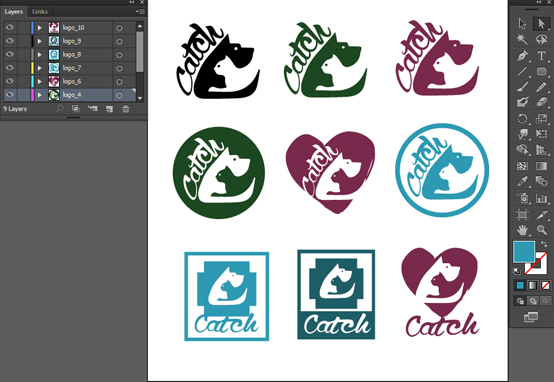Set paint mode to Gradient
Image resolution: width=554 pixels, height=382 pixels.
click(x=532, y=285)
